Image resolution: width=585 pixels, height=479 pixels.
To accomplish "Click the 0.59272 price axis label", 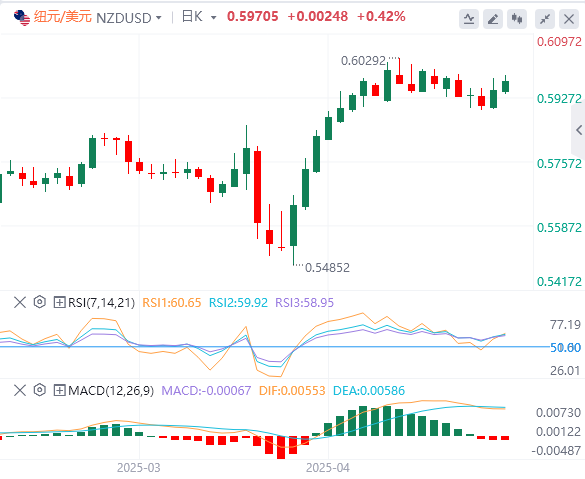I will [x=559, y=99].
